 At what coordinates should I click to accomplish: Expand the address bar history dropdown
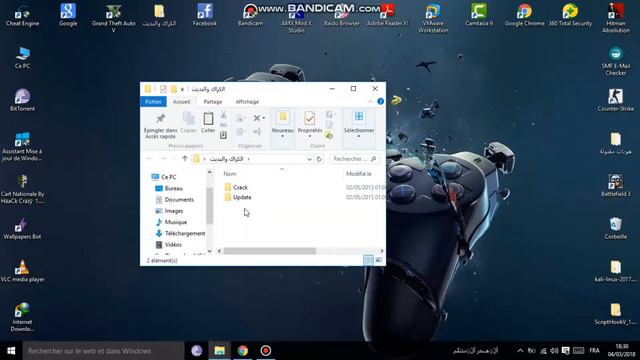309,159
